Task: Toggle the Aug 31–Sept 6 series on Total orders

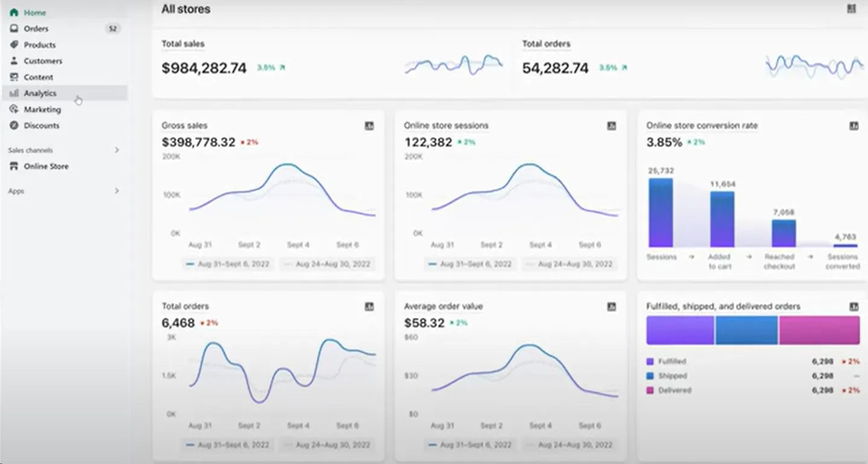Action: (228, 445)
